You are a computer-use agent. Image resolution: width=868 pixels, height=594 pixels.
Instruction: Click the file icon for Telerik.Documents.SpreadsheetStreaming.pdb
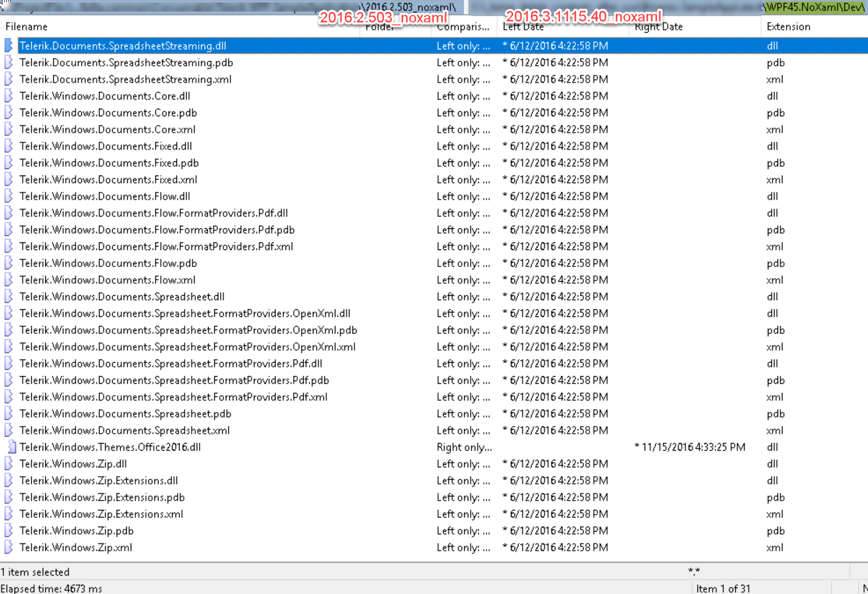9,62
